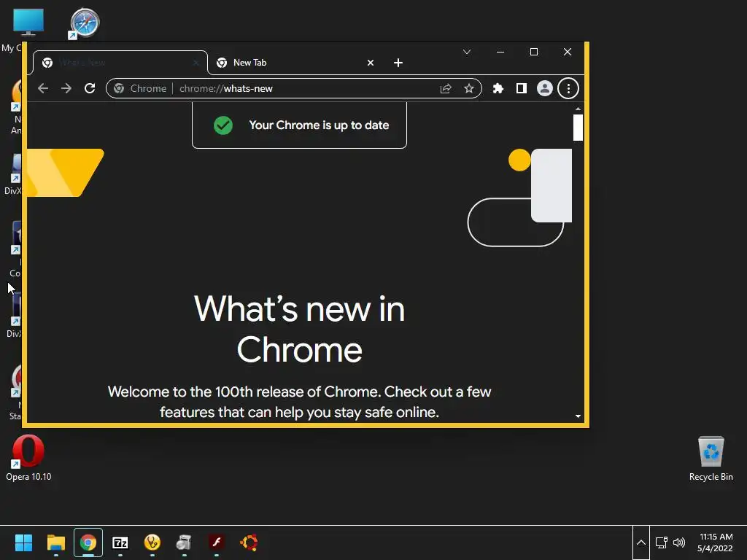Click the 'What's new in Chrome' heading
This screenshot has width=747, height=560.
(299, 329)
